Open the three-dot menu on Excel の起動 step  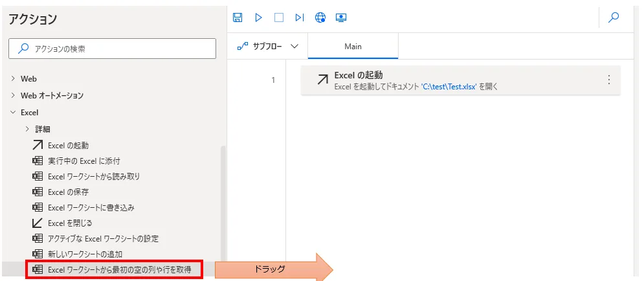coord(608,80)
